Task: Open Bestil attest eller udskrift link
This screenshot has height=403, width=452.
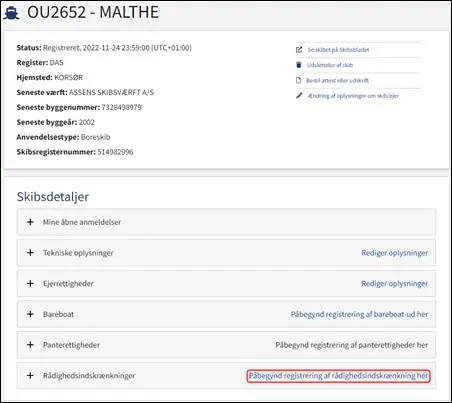Action: tap(337, 80)
